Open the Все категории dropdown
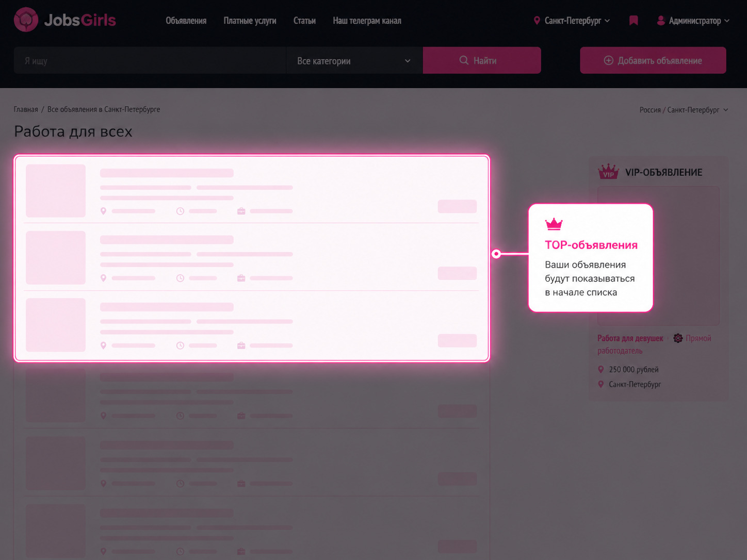Screen dimensions: 747x560 click(354, 60)
